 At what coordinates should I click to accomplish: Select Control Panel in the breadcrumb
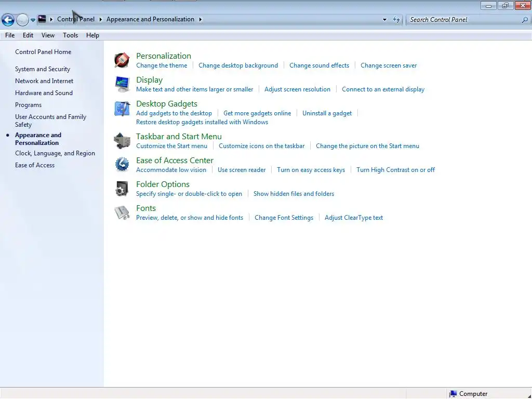tap(76, 19)
